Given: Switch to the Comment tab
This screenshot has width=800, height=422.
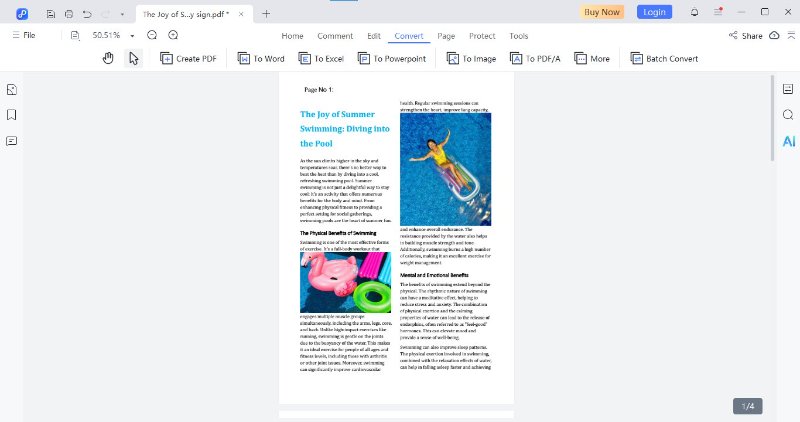Looking at the screenshot, I should pos(335,36).
